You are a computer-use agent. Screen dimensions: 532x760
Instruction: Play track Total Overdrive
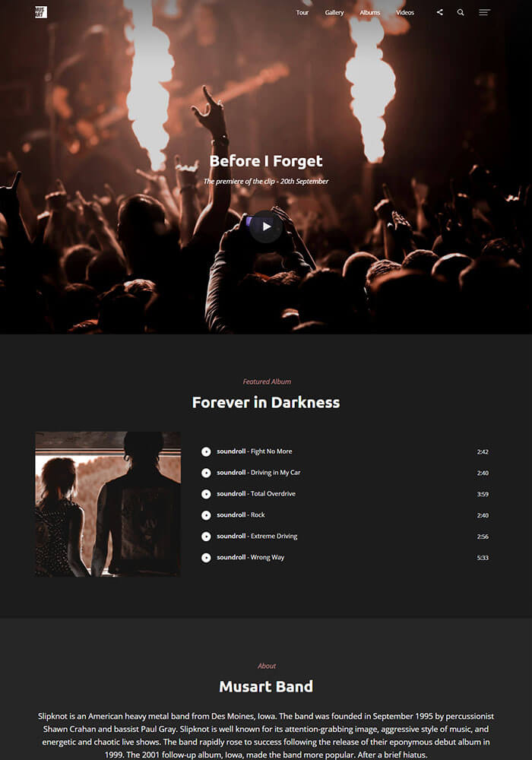click(206, 494)
